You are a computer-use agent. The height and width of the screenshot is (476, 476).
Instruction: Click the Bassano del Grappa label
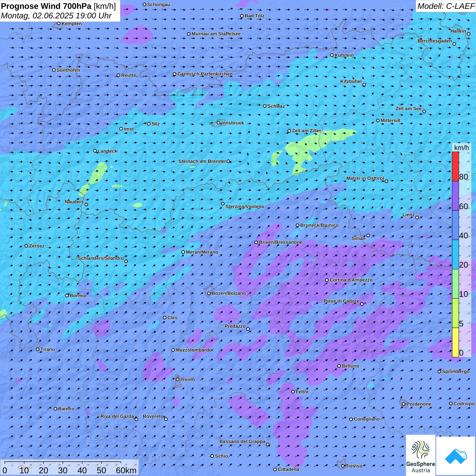pos(242,441)
